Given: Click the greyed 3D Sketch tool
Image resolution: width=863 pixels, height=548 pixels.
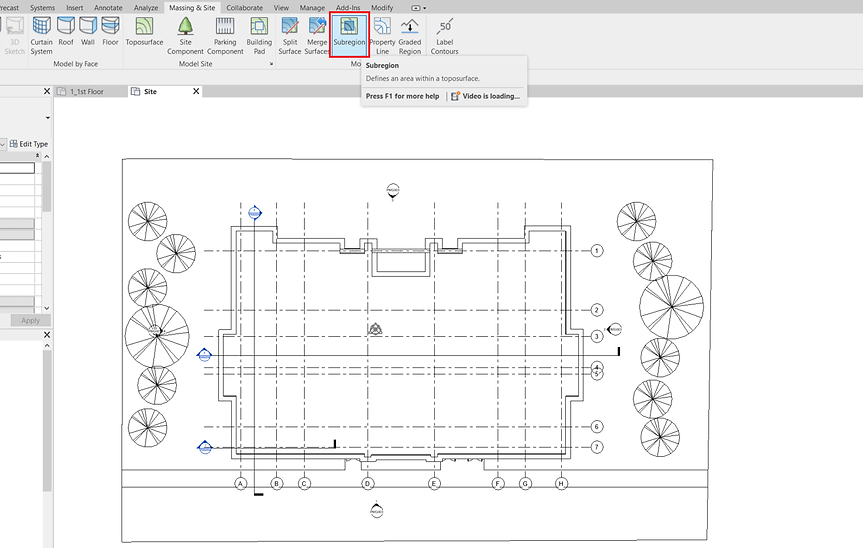Looking at the screenshot, I should [x=14, y=35].
